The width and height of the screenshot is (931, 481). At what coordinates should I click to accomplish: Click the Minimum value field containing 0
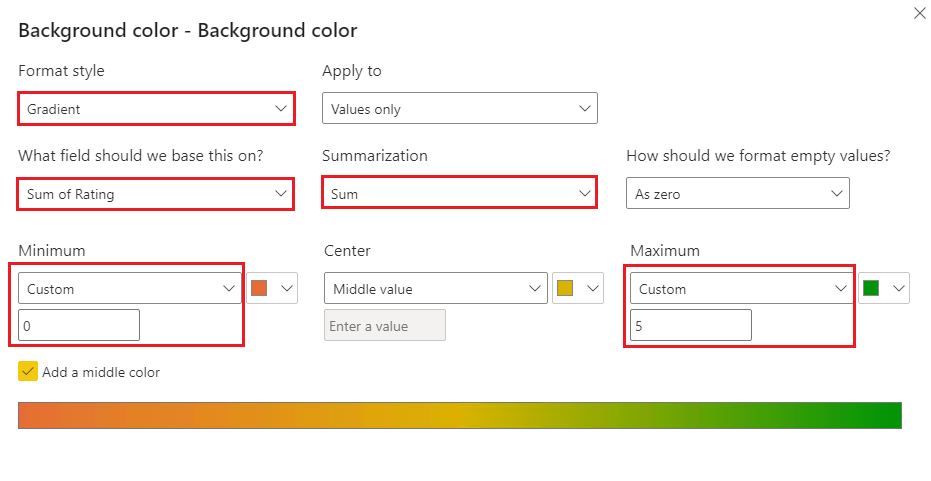pos(79,325)
